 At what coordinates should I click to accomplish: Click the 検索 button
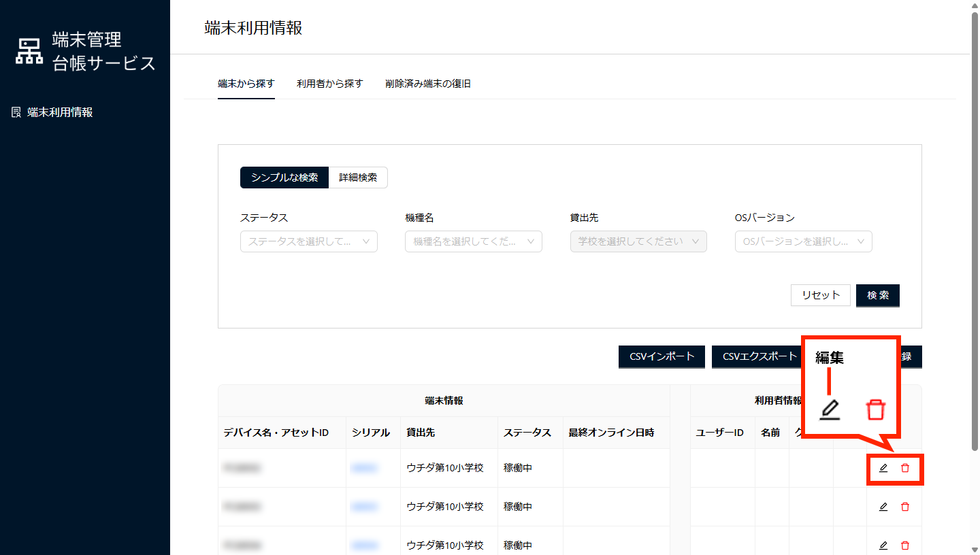point(877,295)
